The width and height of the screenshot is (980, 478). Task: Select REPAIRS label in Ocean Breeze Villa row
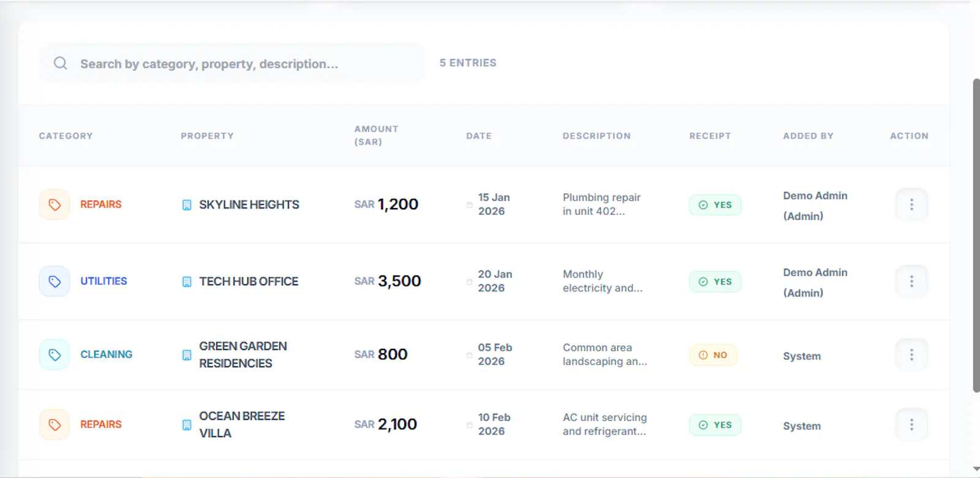[x=101, y=425]
